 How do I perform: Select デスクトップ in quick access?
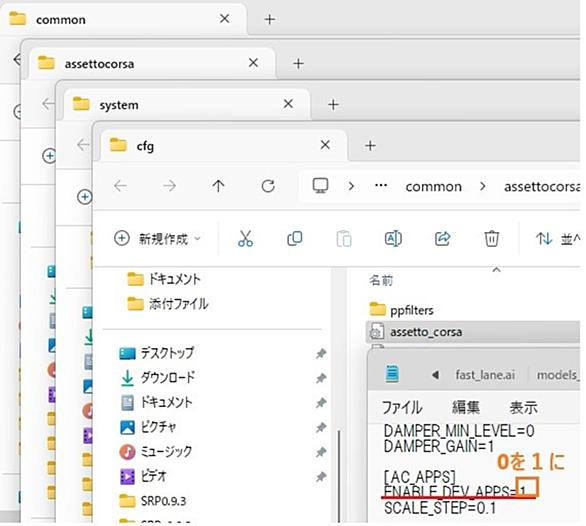coord(157,353)
